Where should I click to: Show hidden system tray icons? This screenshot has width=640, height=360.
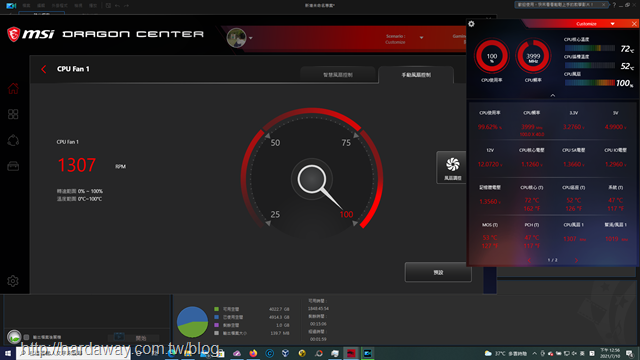point(534,353)
